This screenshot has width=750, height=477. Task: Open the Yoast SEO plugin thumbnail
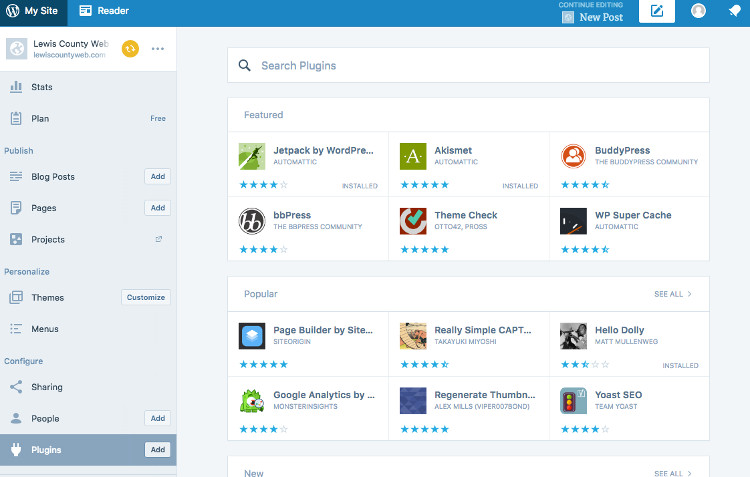[573, 400]
